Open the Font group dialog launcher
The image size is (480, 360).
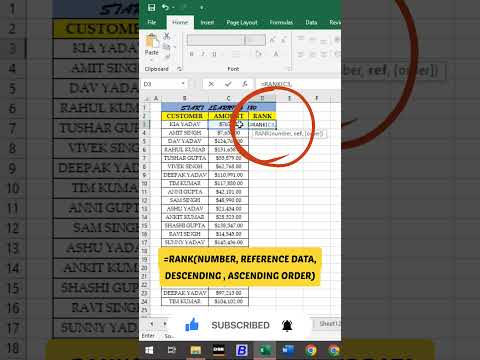pos(289,69)
